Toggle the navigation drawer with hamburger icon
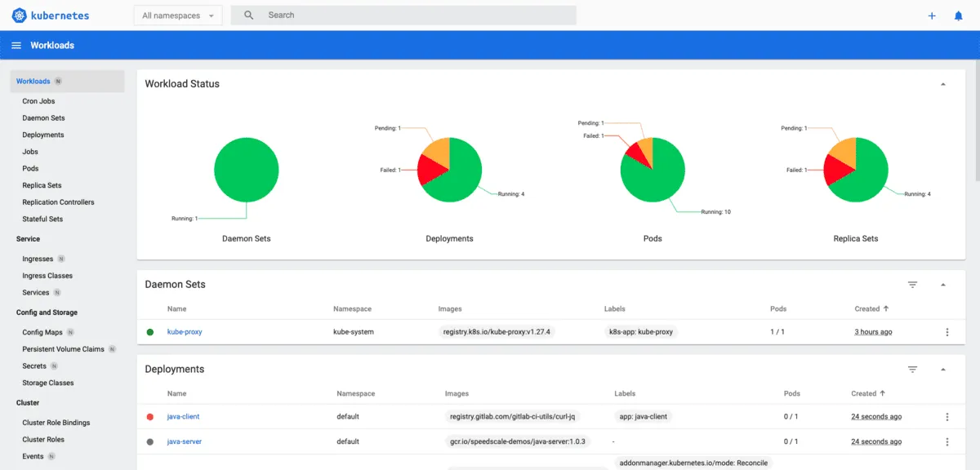 click(x=16, y=45)
